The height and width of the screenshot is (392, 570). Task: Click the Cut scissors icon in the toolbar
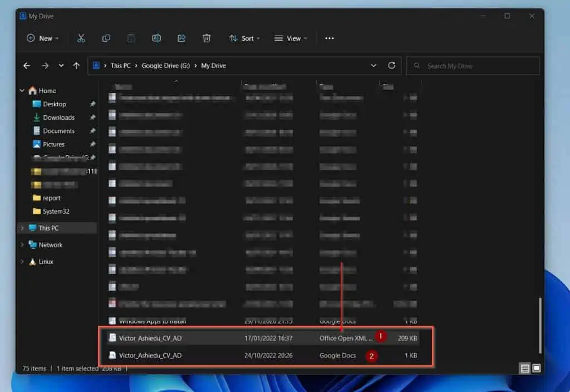(x=81, y=38)
